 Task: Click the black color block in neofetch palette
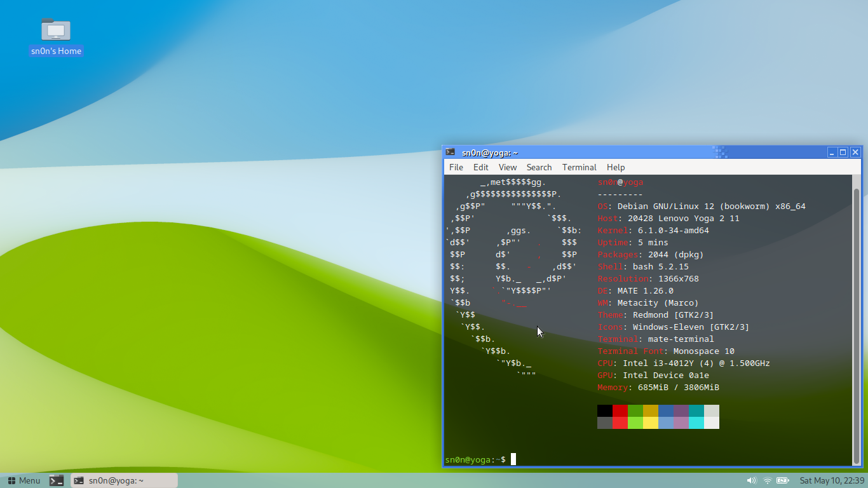click(605, 410)
